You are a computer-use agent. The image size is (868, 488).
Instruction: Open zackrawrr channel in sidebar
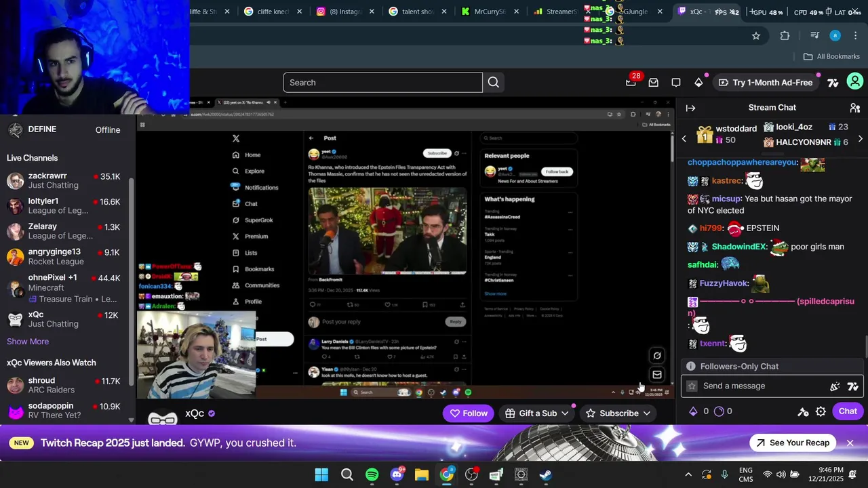pos(64,181)
